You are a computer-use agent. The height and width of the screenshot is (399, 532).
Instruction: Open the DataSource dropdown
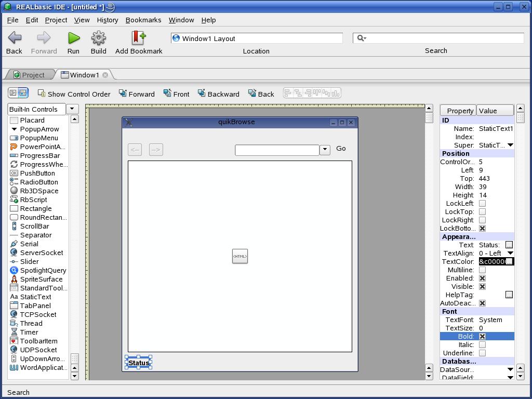coord(510,369)
